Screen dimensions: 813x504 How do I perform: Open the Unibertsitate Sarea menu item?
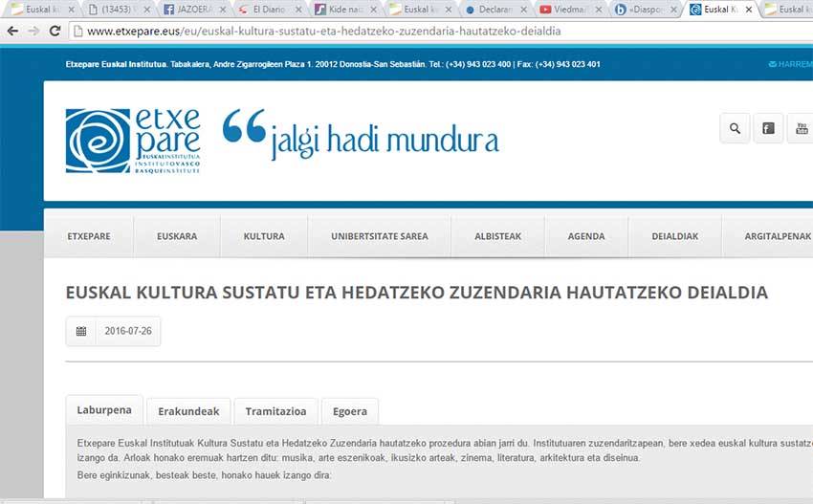(x=380, y=236)
